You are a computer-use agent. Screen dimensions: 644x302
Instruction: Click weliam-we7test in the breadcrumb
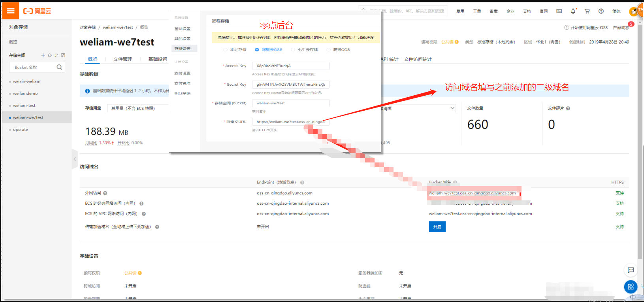pyautogui.click(x=118, y=27)
